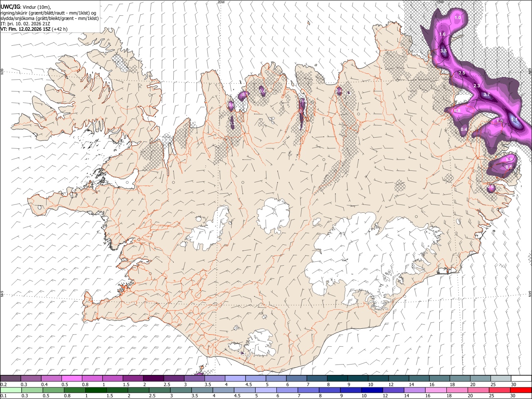This screenshot has height=399, width=532.
Task: Click the 0.9 precipitation value in the east
Action: [x=509, y=160]
